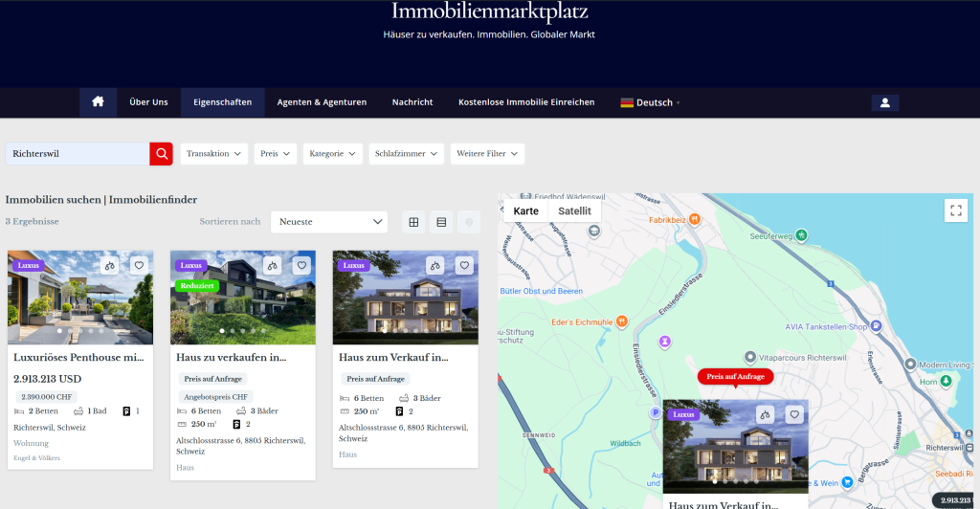The image size is (980, 509).
Task: Click the Richterswil search input field
Action: pos(77,153)
